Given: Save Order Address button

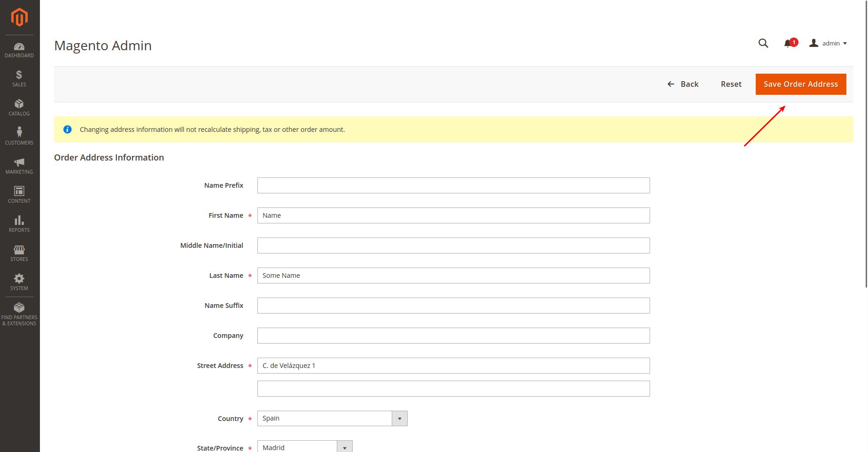Looking at the screenshot, I should click(801, 84).
